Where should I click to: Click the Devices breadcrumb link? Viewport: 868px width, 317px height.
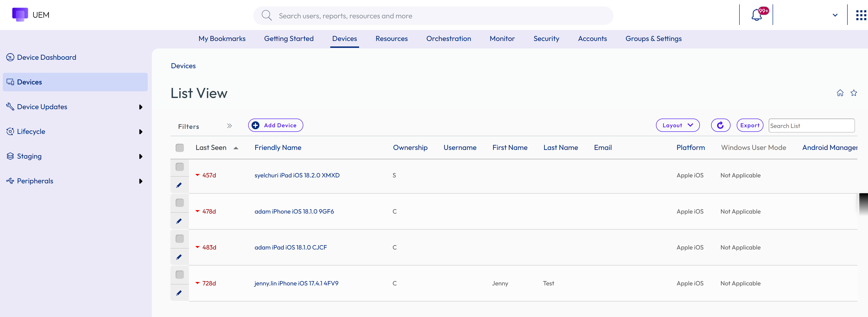[183, 66]
